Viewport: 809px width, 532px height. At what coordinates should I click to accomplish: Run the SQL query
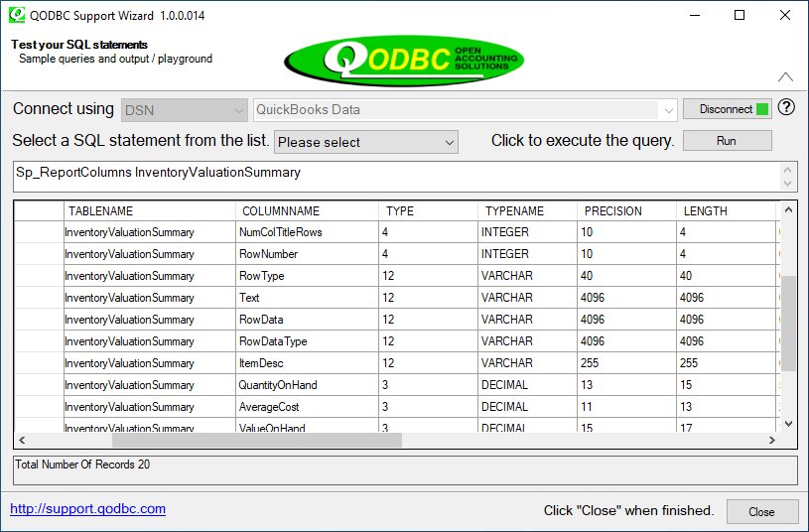pyautogui.click(x=727, y=141)
